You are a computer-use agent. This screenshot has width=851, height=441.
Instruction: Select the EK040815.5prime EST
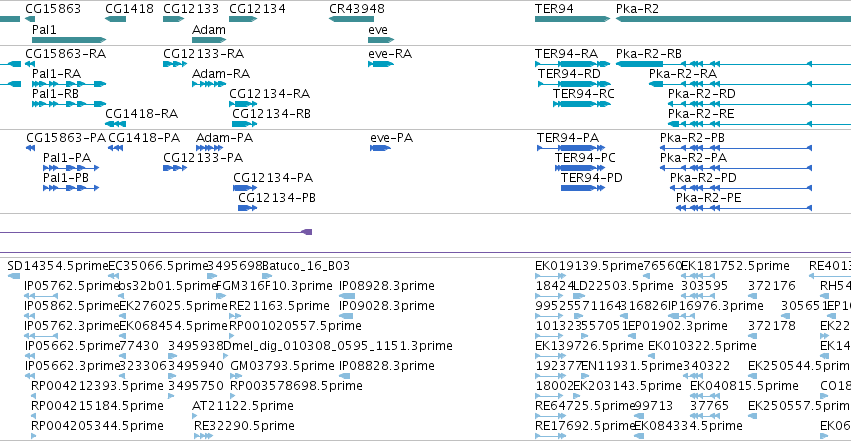click(704, 397)
